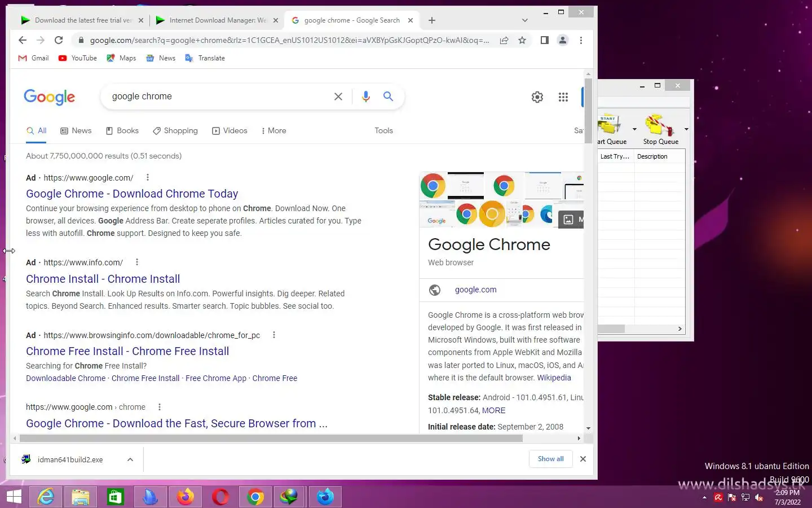Open Gmail bookmark

[34, 58]
